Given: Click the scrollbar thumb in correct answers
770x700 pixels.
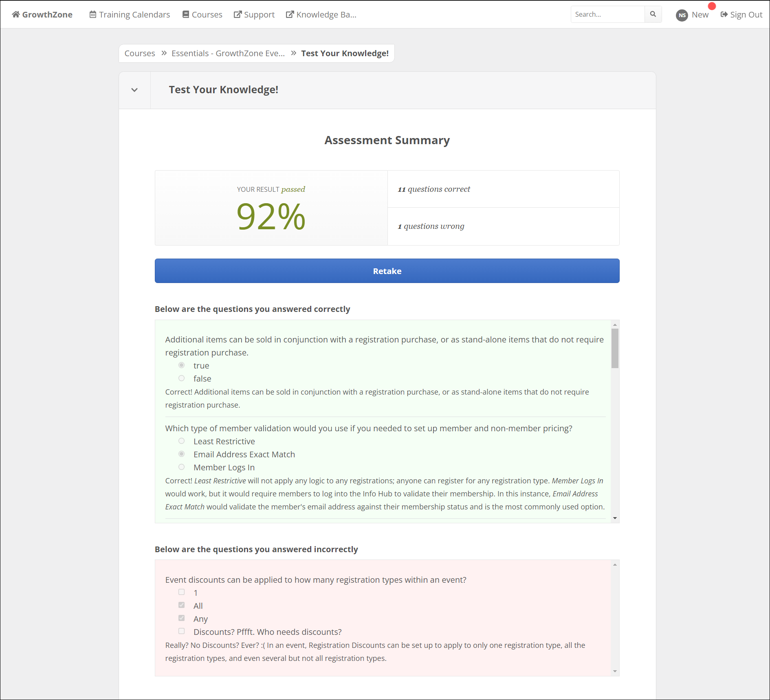Looking at the screenshot, I should [615, 348].
